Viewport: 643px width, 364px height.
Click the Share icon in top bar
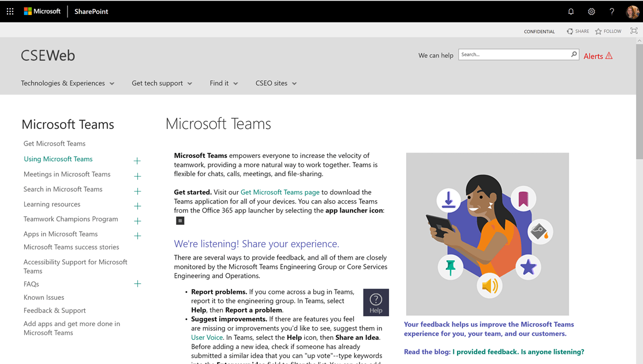pos(570,32)
